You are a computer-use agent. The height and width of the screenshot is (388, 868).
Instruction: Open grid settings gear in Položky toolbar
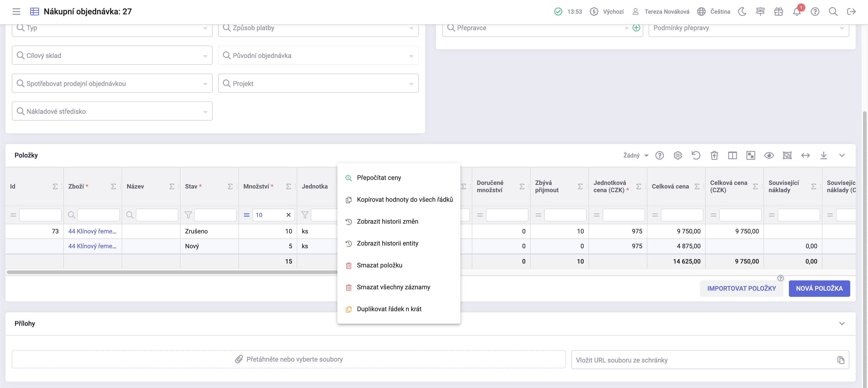tap(678, 155)
